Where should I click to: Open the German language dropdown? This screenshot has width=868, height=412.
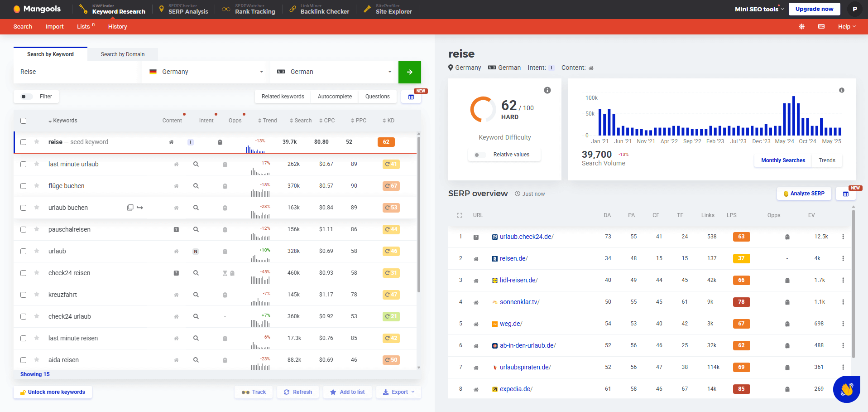pyautogui.click(x=334, y=72)
